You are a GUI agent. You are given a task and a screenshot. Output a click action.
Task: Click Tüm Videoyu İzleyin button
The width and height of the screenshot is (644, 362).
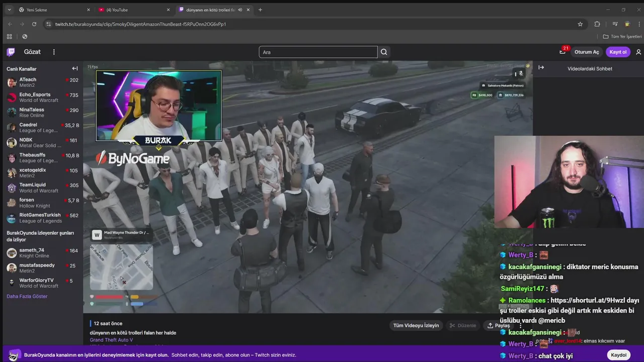click(x=416, y=325)
